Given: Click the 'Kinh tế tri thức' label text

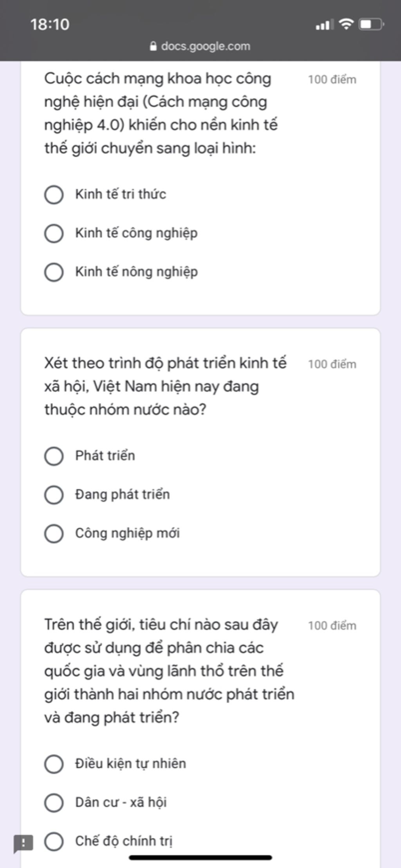Looking at the screenshot, I should tap(121, 194).
